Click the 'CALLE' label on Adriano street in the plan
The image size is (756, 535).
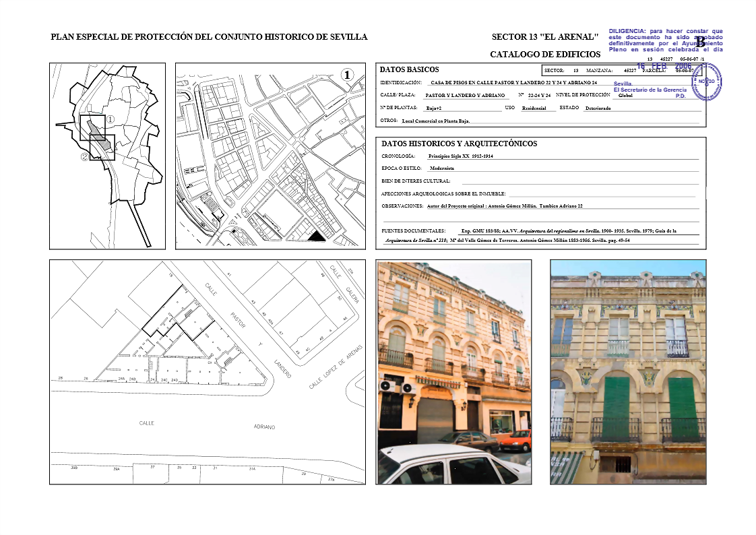(x=147, y=423)
